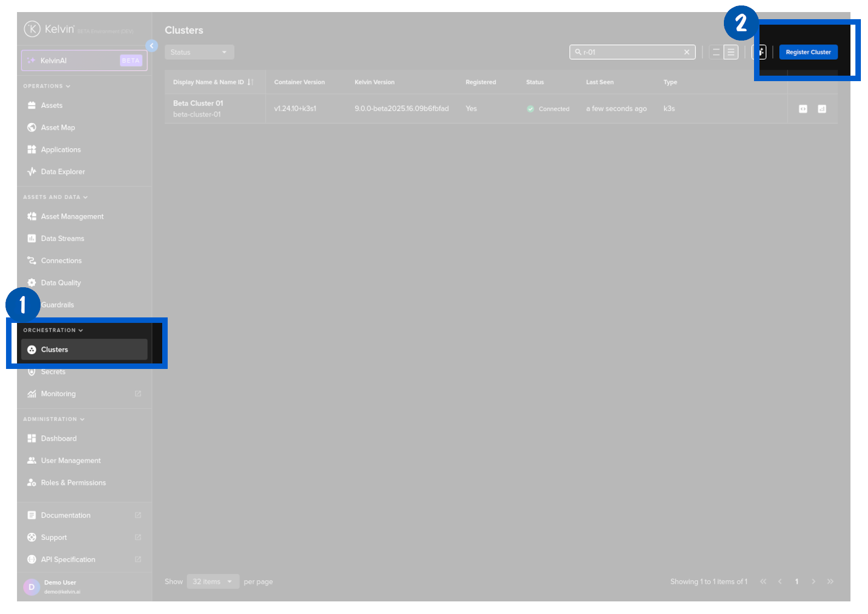The width and height of the screenshot is (868, 614).
Task: Open KelvinAI beta assistant
Action: [84, 60]
